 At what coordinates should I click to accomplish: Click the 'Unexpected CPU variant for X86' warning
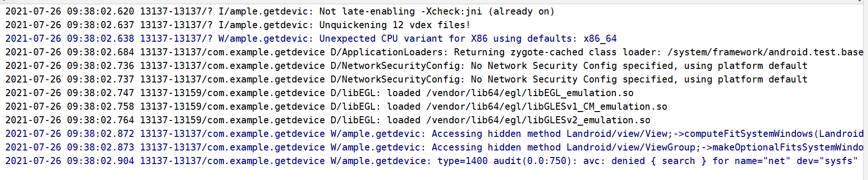(x=311, y=38)
